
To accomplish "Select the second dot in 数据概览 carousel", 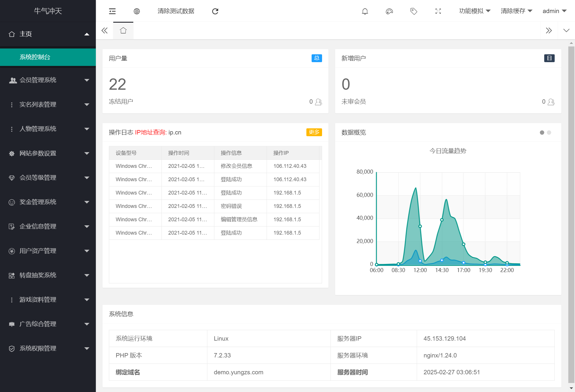I will point(549,133).
